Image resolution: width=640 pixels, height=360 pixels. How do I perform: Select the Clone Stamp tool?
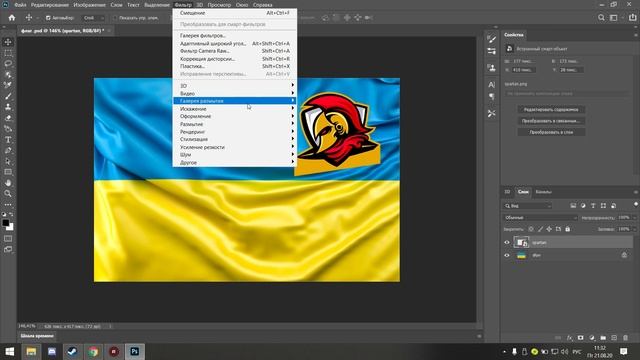click(x=8, y=107)
